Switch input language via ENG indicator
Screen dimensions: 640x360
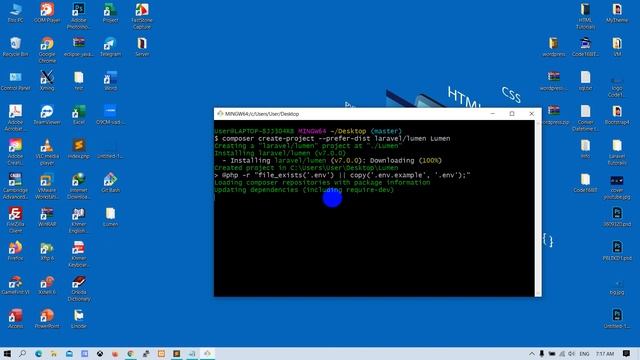[584, 353]
